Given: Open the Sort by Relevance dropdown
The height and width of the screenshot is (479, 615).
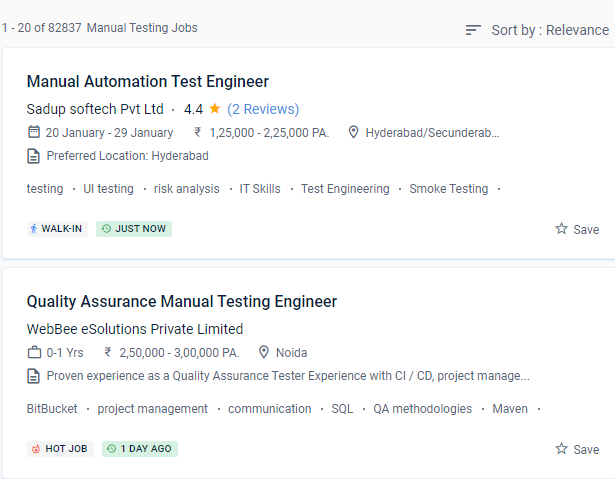Looking at the screenshot, I should [549, 30].
